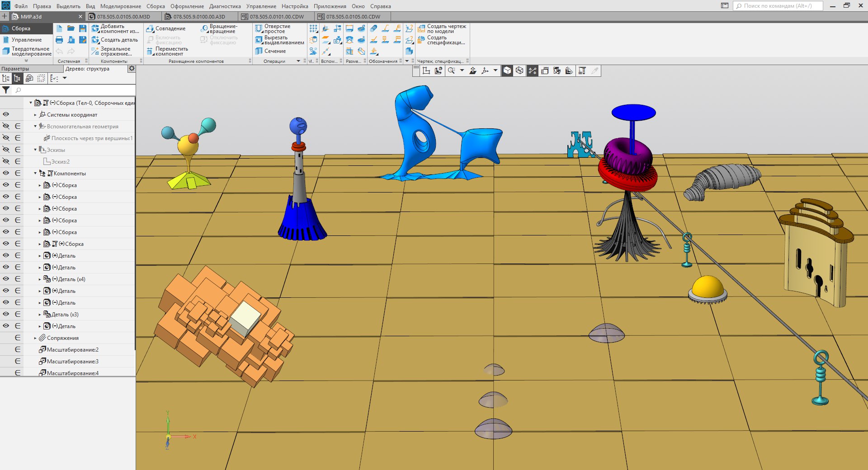Toggle hidden eye for Плоскость через три вершины:1
This screenshot has height=470, width=868.
pos(6,138)
